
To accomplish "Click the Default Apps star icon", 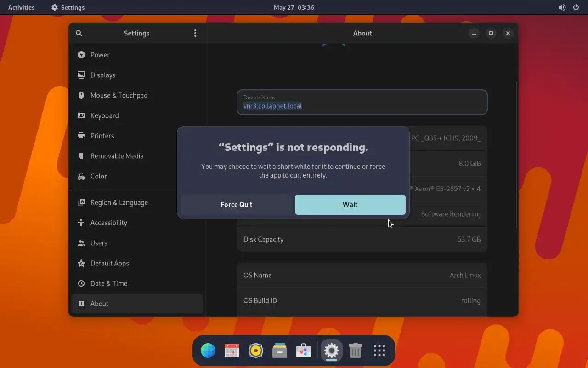I will point(81,263).
